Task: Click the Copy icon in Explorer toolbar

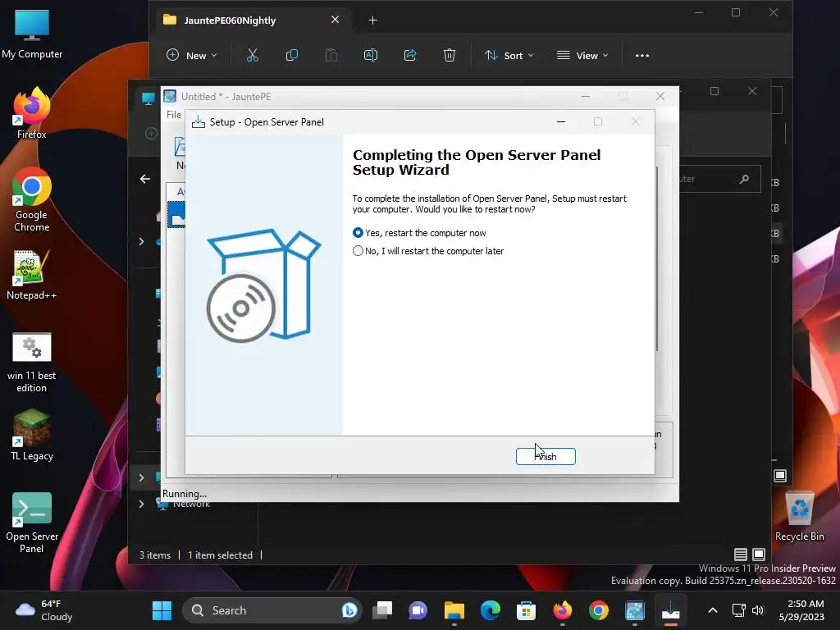Action: pos(292,55)
